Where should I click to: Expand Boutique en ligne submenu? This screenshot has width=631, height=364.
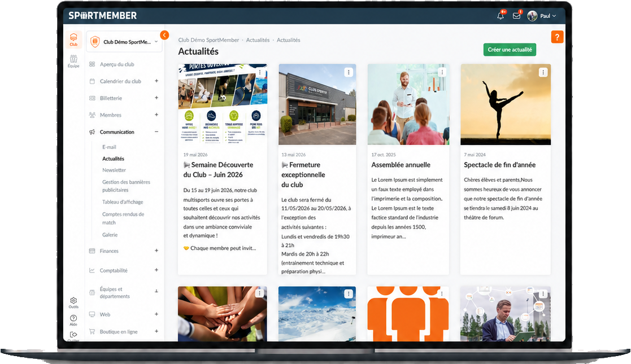click(156, 331)
